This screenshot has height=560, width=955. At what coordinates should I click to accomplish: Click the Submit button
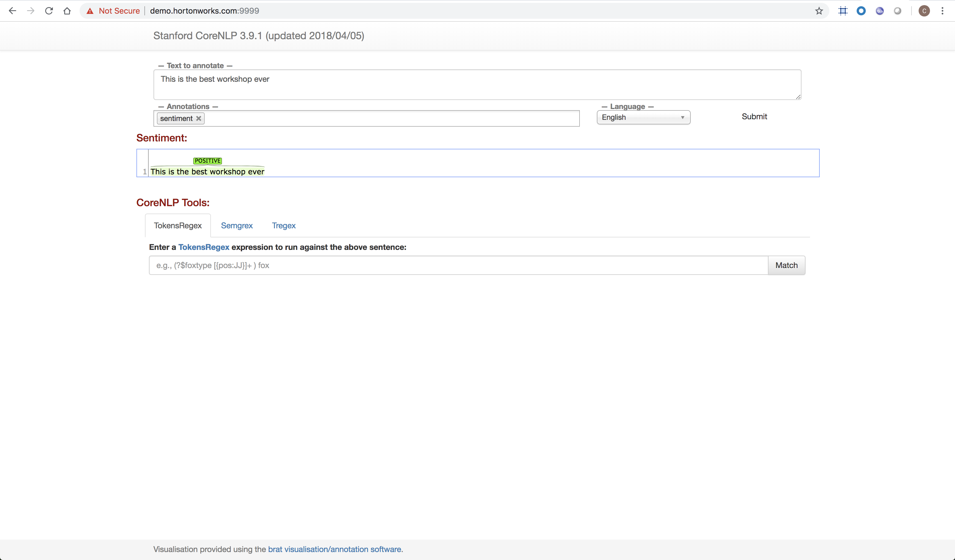click(754, 117)
